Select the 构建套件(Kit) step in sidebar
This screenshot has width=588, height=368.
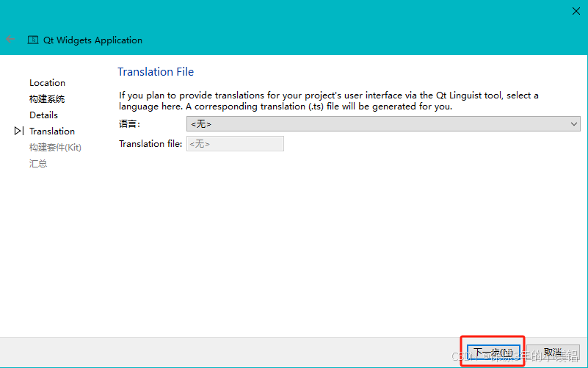point(55,148)
